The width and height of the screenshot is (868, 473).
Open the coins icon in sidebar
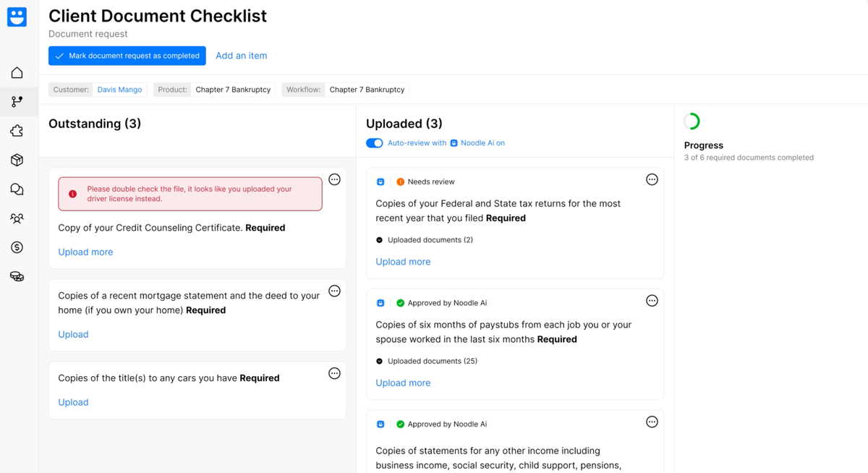[x=17, y=276]
